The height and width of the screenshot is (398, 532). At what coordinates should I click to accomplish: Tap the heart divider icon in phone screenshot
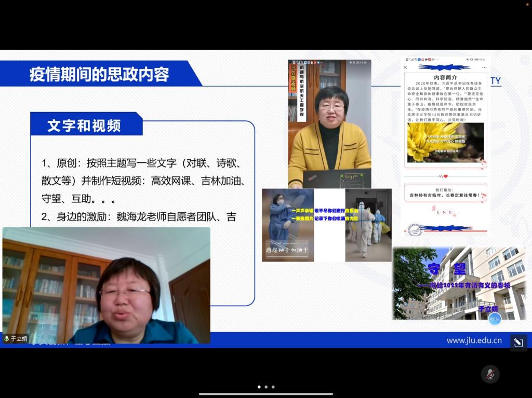445,176
